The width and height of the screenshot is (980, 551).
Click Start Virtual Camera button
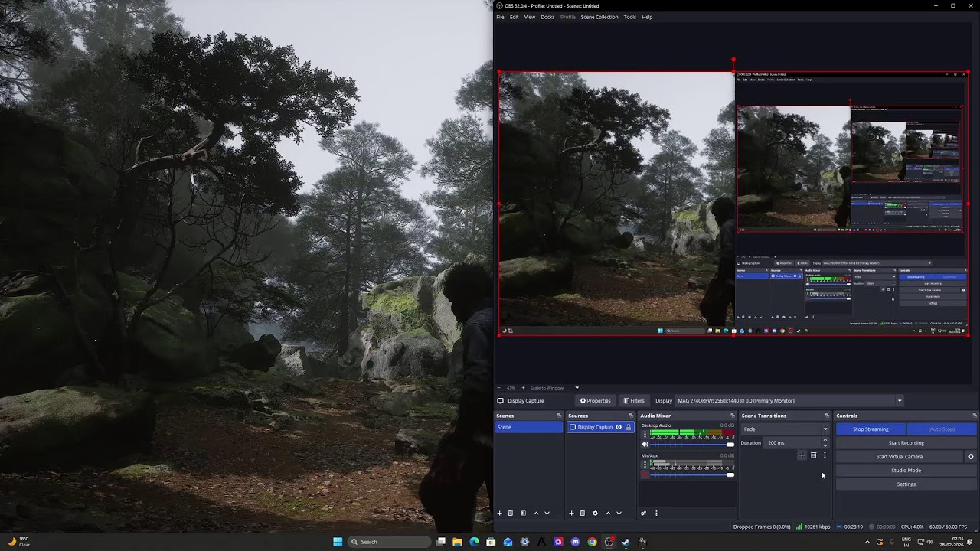[900, 457]
